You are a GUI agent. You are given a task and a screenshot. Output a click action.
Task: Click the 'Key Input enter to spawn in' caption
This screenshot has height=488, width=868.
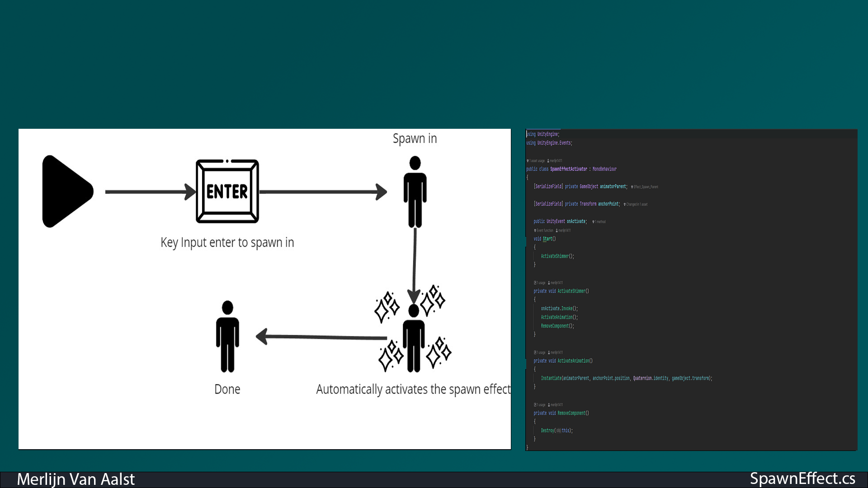coord(227,243)
